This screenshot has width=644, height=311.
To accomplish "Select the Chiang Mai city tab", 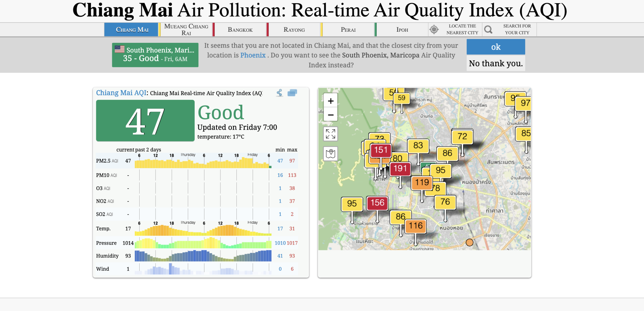I will [x=131, y=30].
